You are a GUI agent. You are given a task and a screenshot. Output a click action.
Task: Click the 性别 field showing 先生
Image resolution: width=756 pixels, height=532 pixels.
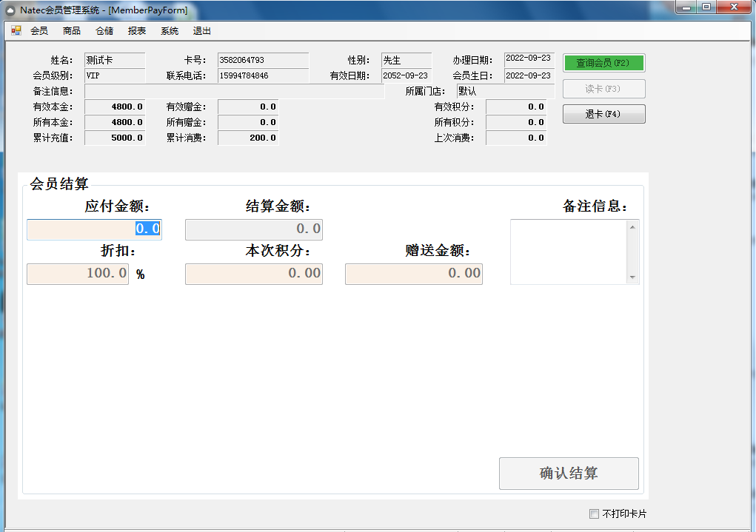tap(407, 60)
